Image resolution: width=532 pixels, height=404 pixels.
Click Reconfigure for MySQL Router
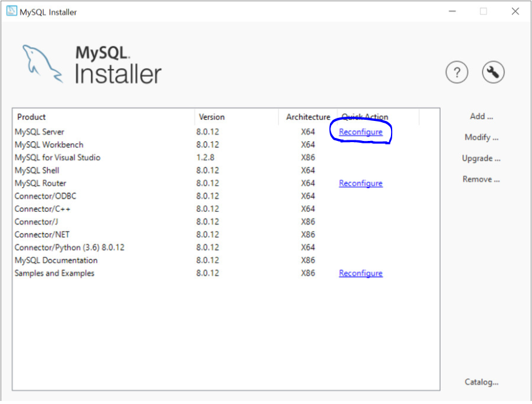click(x=361, y=183)
